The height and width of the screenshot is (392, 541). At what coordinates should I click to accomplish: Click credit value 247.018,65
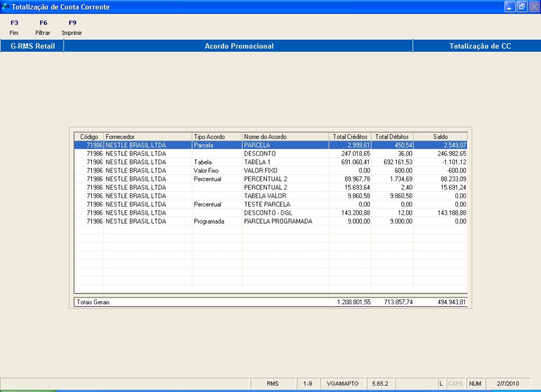coord(355,153)
